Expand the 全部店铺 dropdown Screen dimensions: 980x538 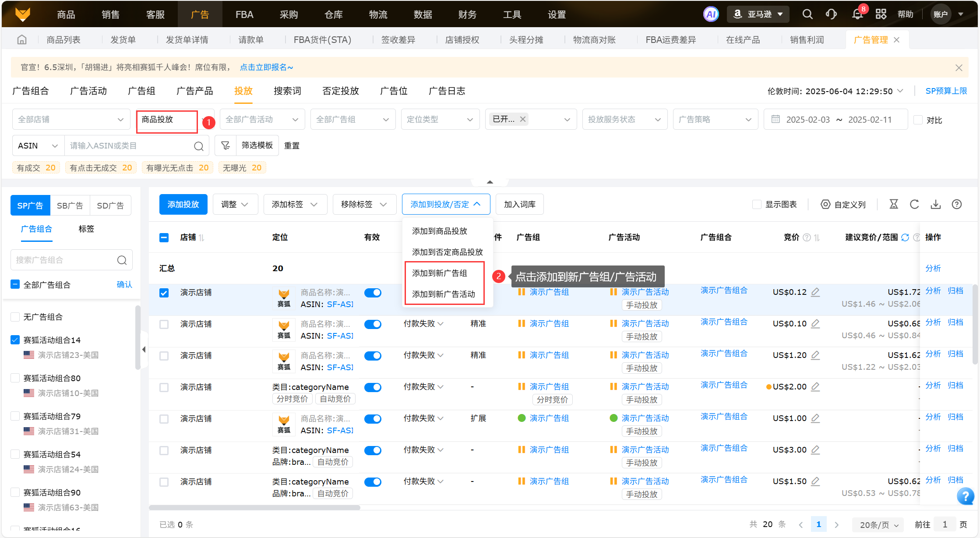tap(71, 120)
